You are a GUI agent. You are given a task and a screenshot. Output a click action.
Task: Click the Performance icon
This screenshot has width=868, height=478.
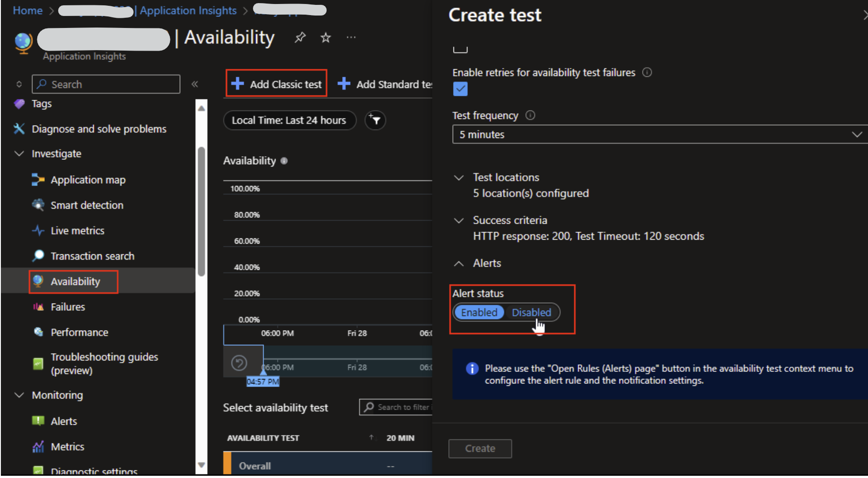tap(38, 332)
